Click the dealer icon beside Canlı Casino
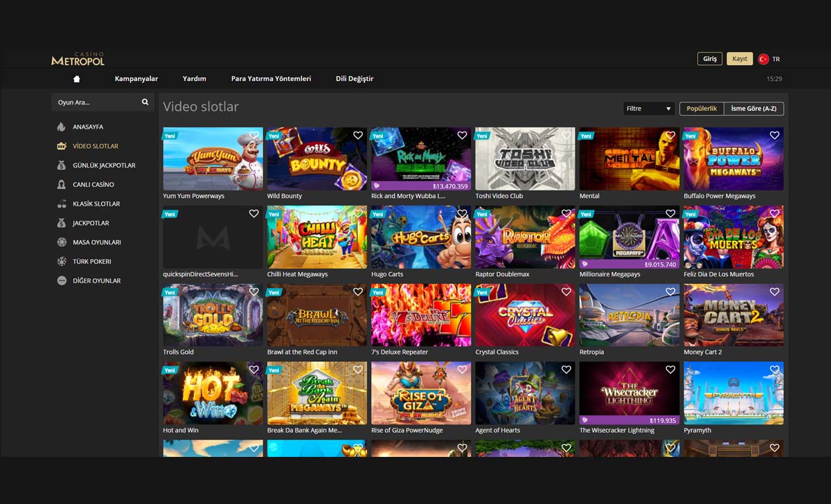This screenshot has width=831, height=504. [x=62, y=185]
